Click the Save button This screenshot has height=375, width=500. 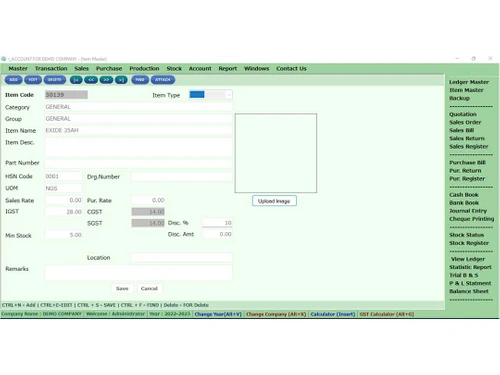point(122,288)
